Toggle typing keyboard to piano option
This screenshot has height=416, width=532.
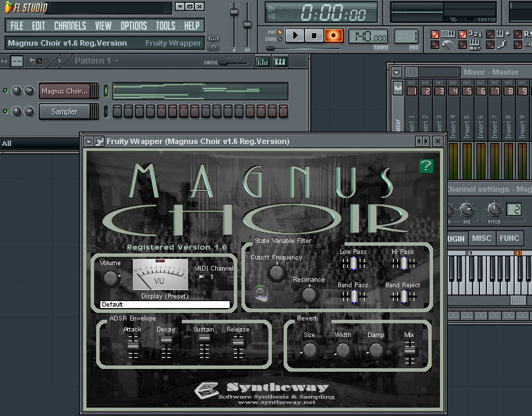click(435, 35)
